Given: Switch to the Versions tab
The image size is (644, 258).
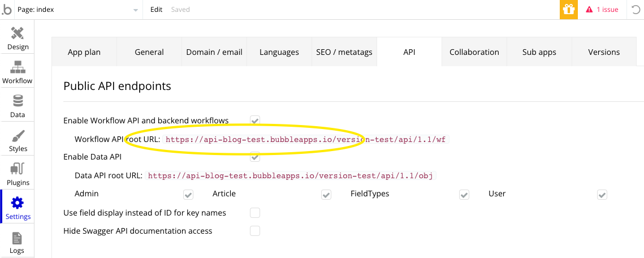Looking at the screenshot, I should point(604,51).
